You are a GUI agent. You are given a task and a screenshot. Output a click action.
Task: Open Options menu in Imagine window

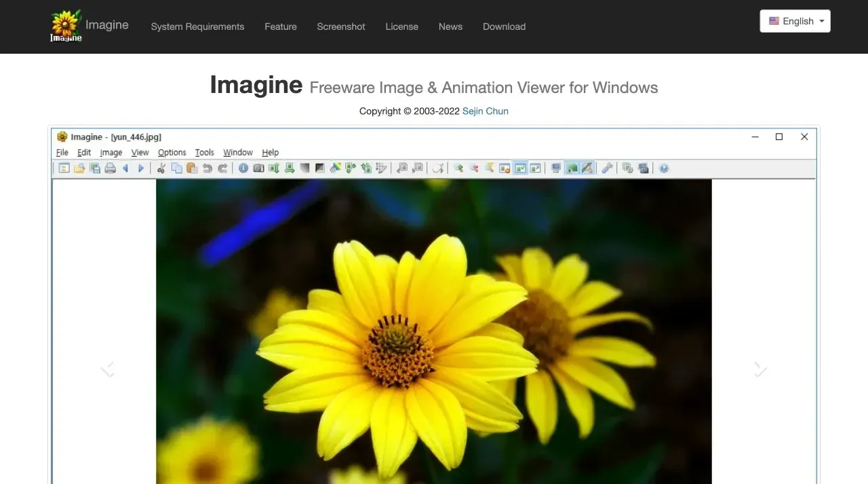172,153
